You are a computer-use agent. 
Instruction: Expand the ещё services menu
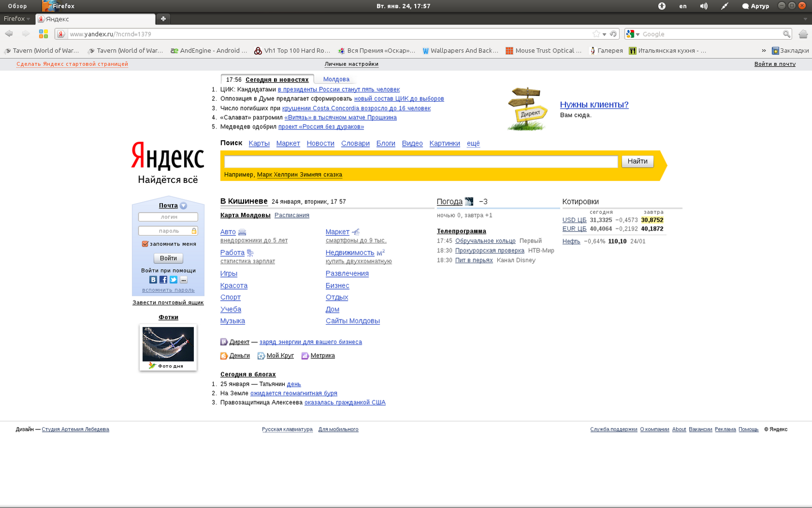coord(473,144)
